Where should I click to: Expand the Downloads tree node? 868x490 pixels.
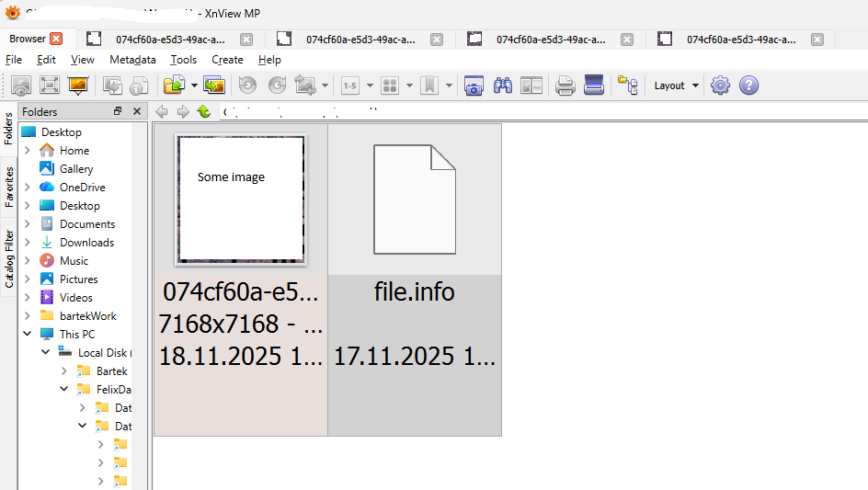tap(28, 243)
